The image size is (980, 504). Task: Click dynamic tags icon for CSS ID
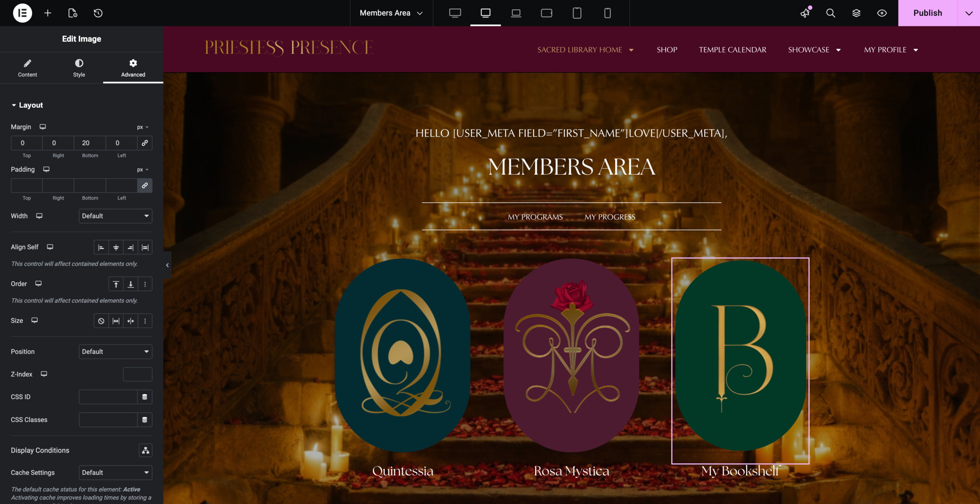(x=145, y=397)
